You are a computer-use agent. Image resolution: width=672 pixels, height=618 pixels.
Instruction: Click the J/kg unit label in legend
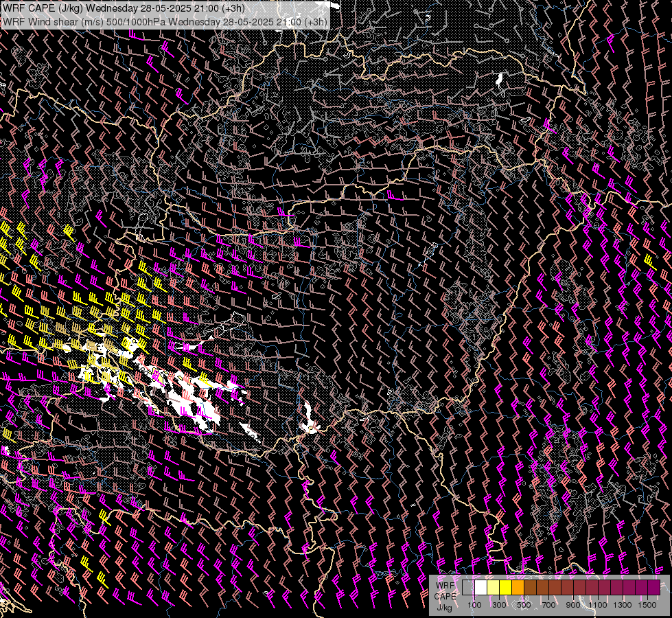(444, 608)
